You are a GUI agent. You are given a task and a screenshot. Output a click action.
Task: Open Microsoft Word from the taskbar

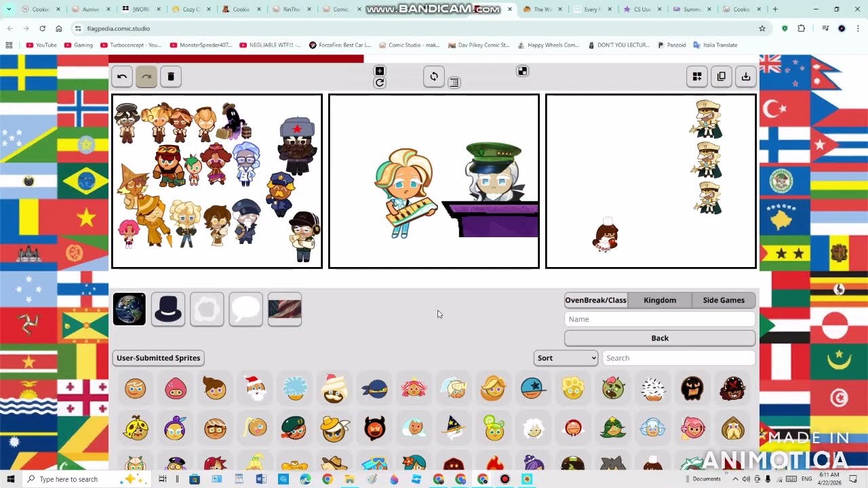pyautogui.click(x=261, y=479)
